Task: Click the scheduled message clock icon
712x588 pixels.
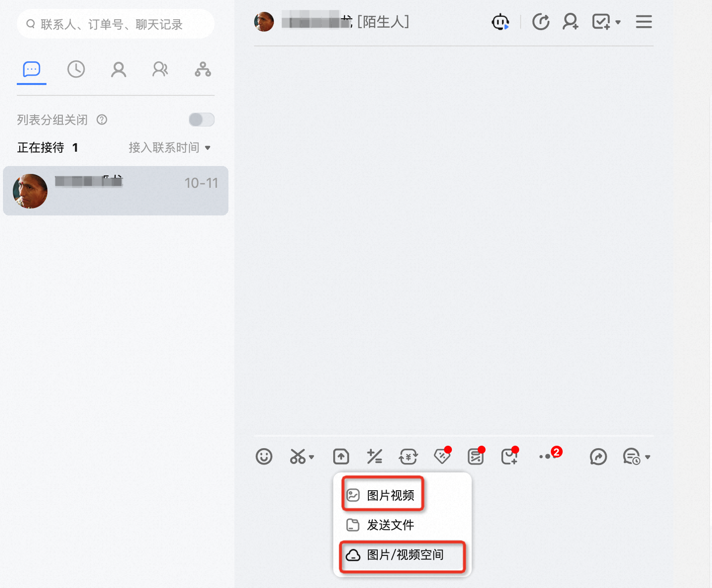Action: pos(632,457)
